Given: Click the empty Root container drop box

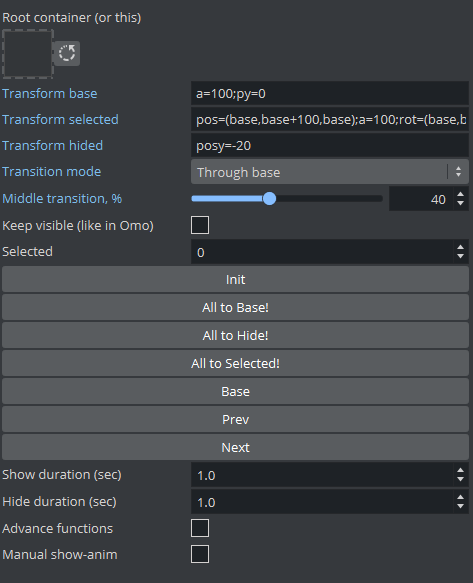Looking at the screenshot, I should point(28,54).
